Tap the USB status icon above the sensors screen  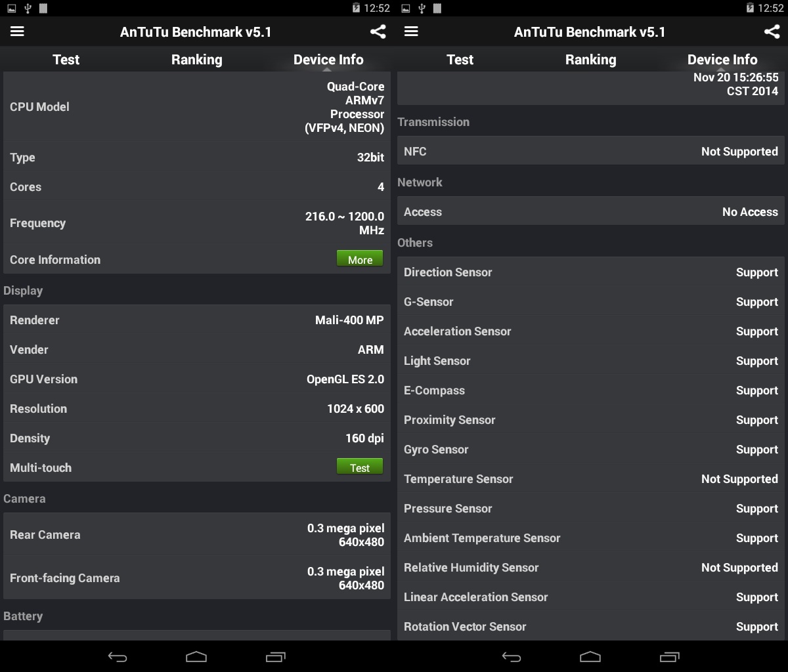[422, 9]
